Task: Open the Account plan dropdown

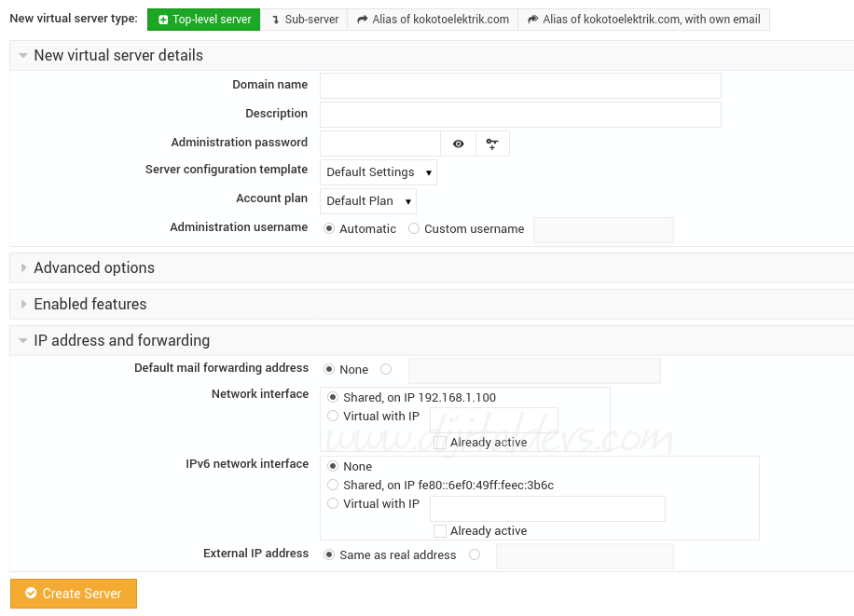Action: tap(367, 201)
